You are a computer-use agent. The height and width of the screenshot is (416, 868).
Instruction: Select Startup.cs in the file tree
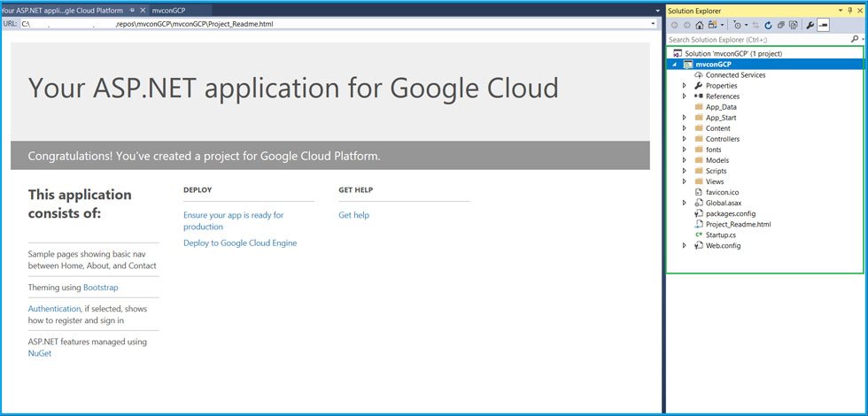coord(722,235)
